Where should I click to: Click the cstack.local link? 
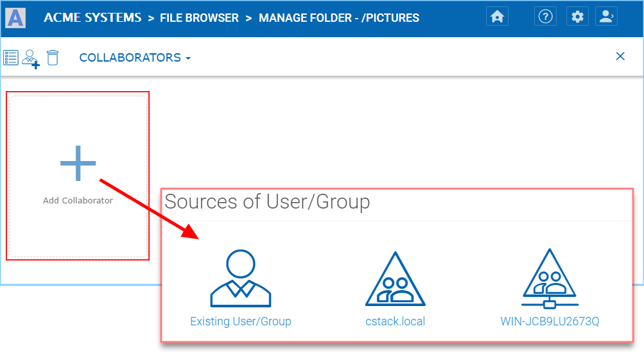point(395,321)
